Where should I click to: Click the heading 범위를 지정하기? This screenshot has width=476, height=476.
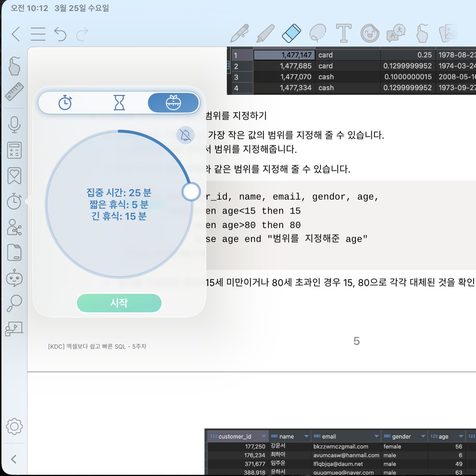[x=236, y=116]
